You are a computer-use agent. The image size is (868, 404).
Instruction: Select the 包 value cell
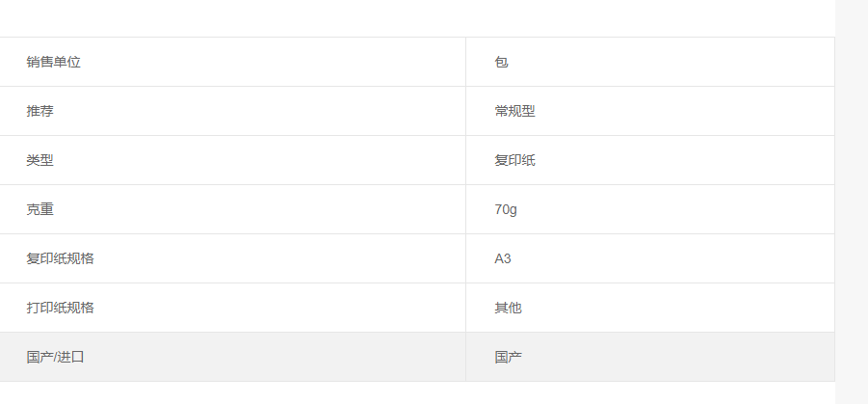point(650,62)
